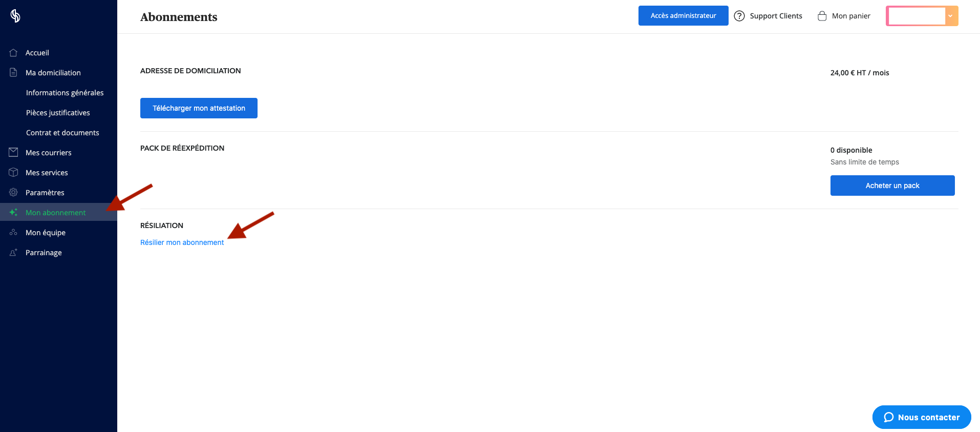Click the Ma domiciliation document icon

pyautogui.click(x=13, y=73)
